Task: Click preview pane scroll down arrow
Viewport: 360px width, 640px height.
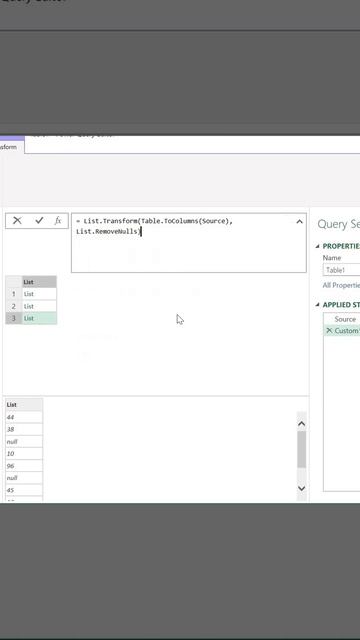Action: tap(302, 488)
